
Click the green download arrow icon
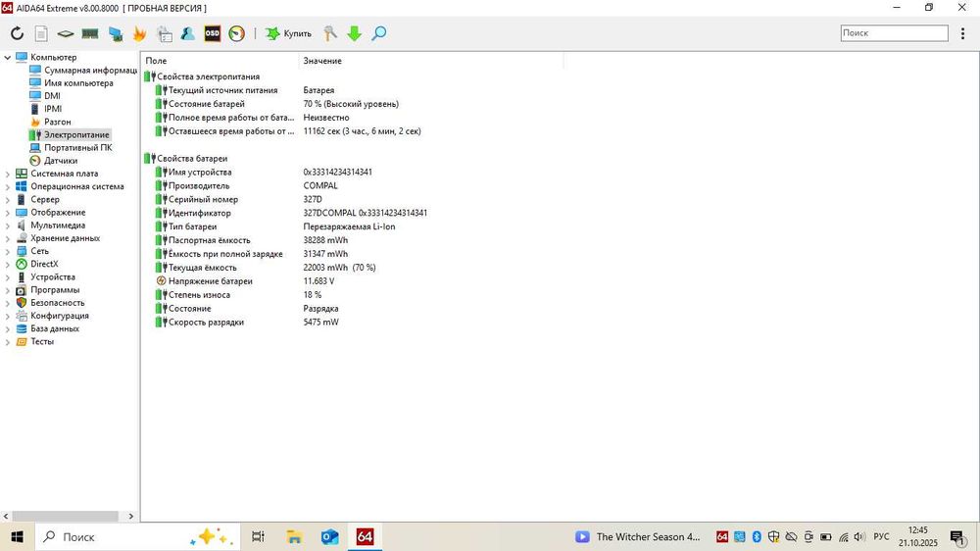click(355, 33)
